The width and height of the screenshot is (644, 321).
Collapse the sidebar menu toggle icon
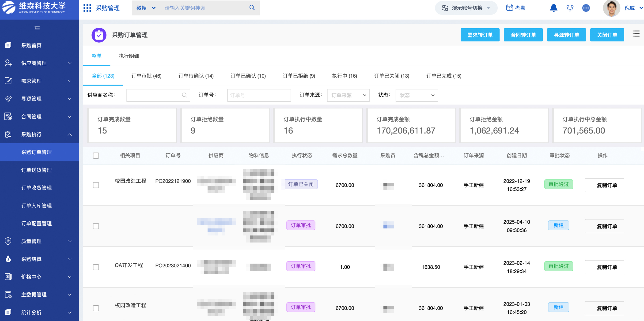(x=37, y=28)
